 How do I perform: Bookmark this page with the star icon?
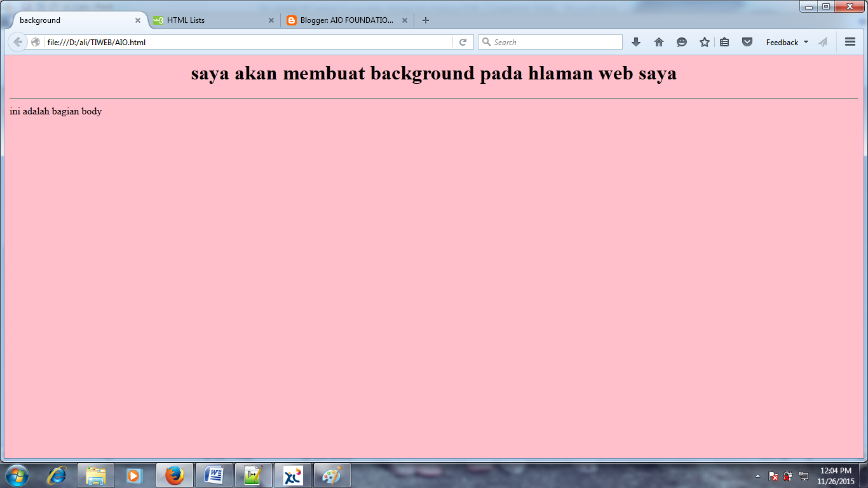click(x=704, y=42)
